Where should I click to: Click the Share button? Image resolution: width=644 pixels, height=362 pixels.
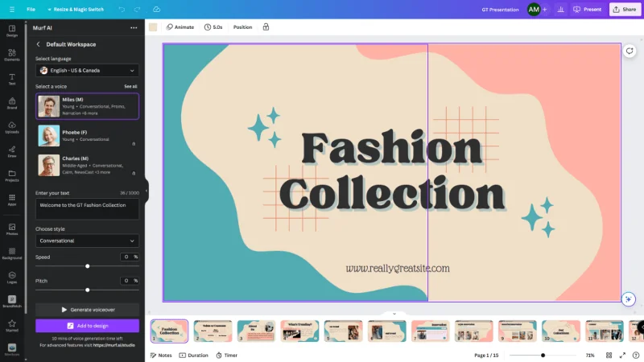[625, 9]
